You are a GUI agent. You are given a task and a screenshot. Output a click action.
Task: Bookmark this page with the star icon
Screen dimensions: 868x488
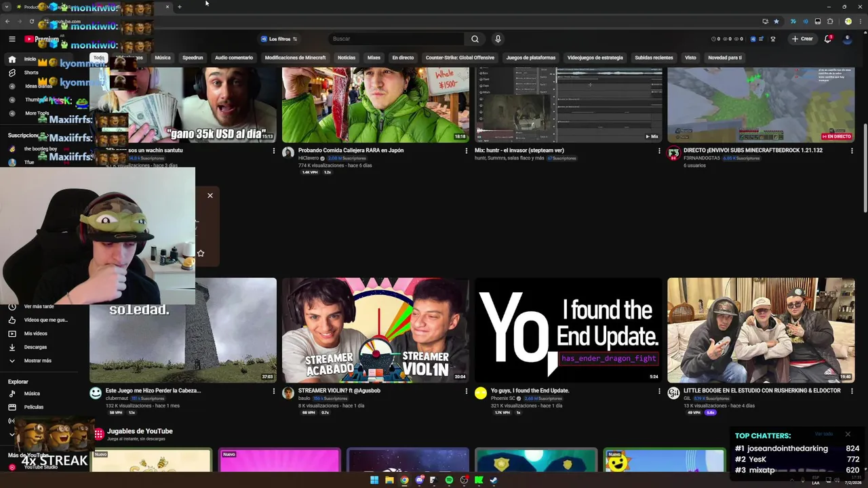776,21
